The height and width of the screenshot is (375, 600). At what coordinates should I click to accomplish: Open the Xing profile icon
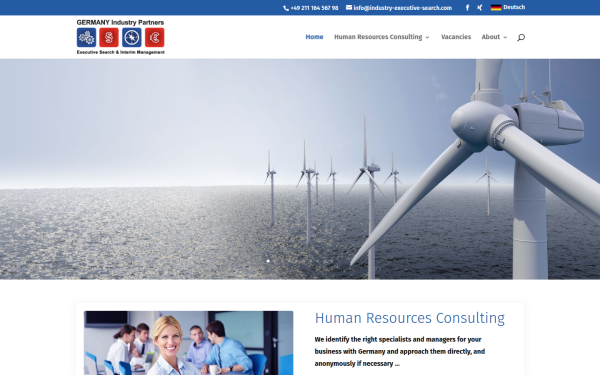[479, 8]
